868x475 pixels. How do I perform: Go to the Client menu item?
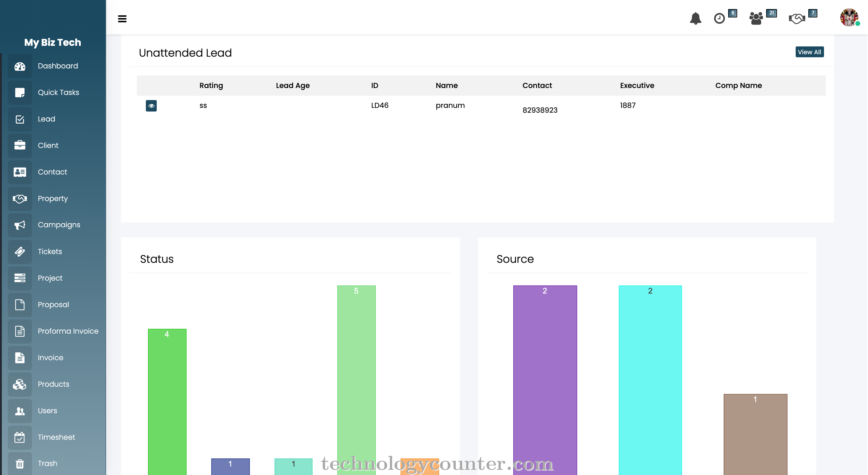click(48, 146)
